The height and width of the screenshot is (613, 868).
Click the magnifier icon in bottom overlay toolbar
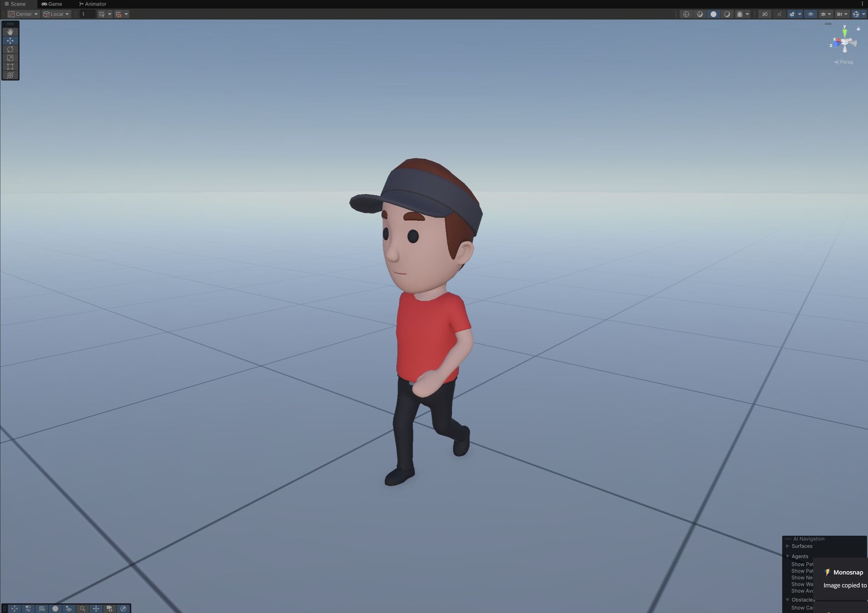coord(82,608)
